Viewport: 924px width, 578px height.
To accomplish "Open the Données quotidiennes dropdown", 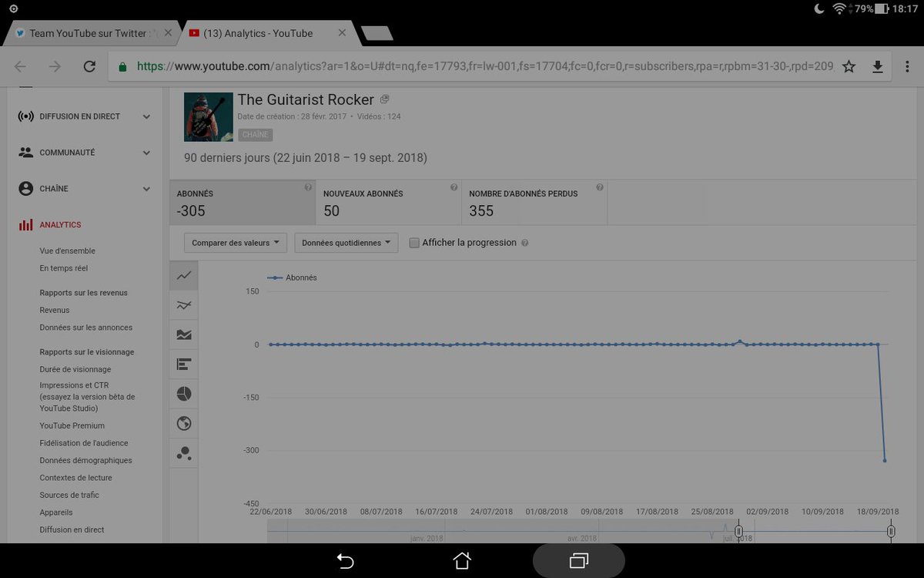I will pos(346,243).
